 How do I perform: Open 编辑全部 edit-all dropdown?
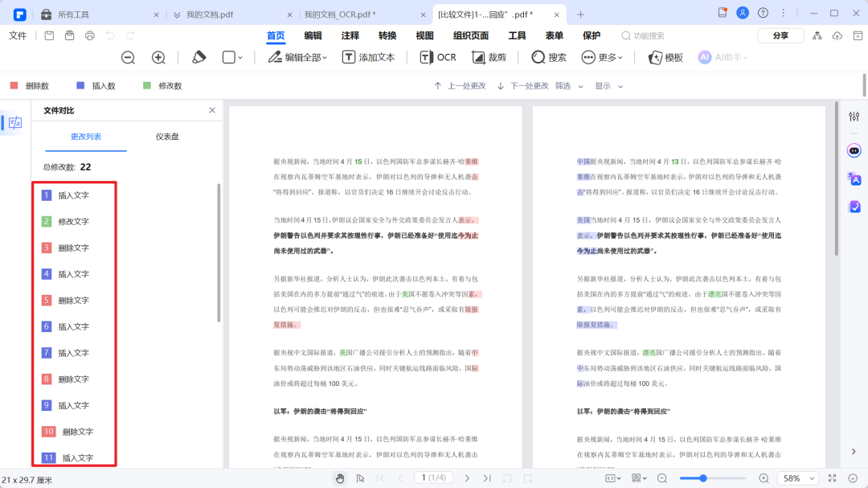(297, 57)
